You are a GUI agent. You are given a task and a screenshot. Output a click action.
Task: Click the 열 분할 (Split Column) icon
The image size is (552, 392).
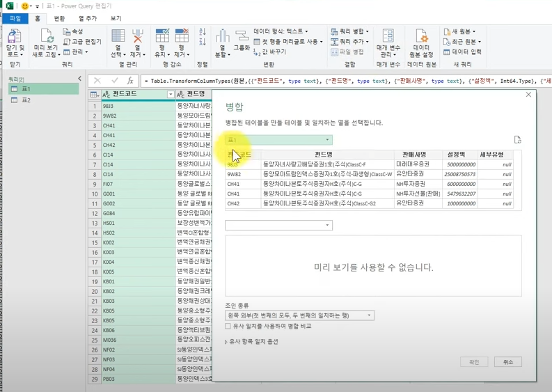pyautogui.click(x=223, y=36)
